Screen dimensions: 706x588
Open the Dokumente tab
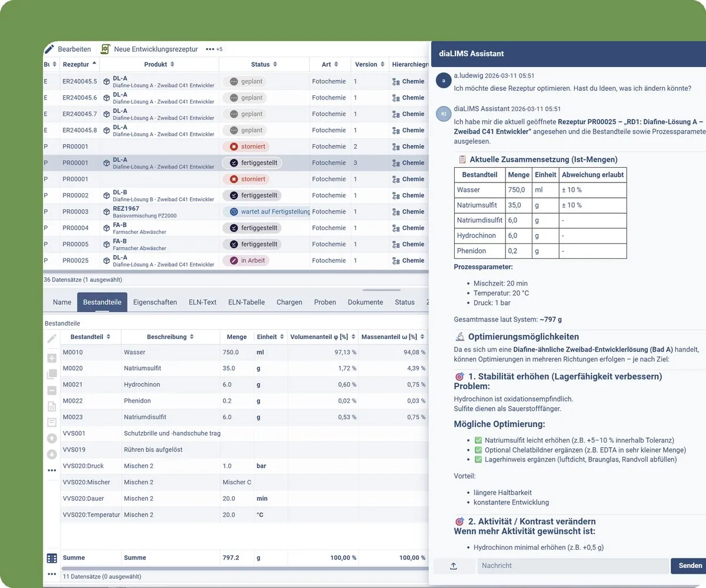click(x=365, y=302)
